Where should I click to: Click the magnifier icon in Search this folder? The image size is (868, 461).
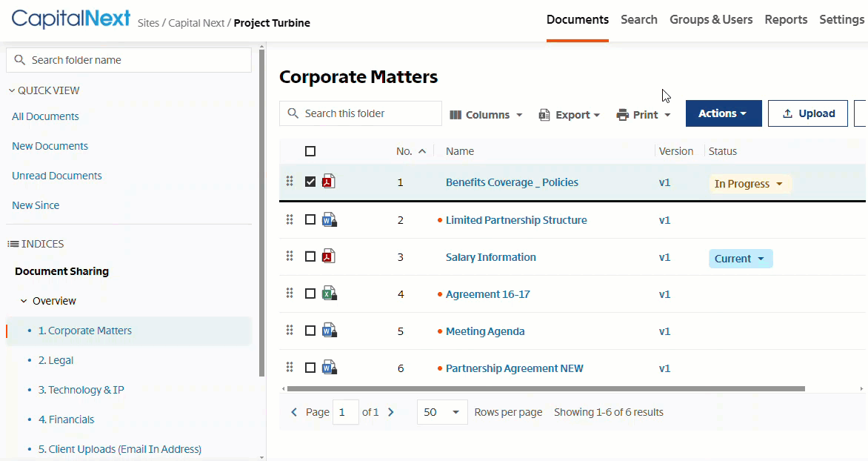pos(293,113)
